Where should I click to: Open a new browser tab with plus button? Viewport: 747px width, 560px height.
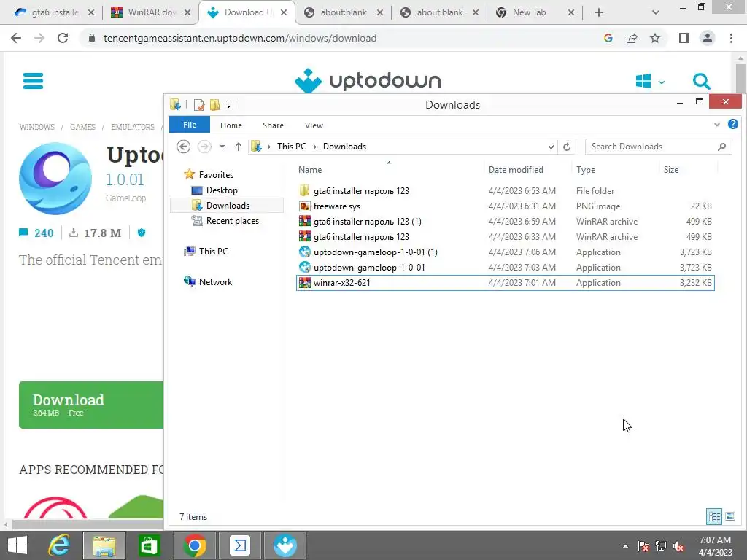(599, 13)
